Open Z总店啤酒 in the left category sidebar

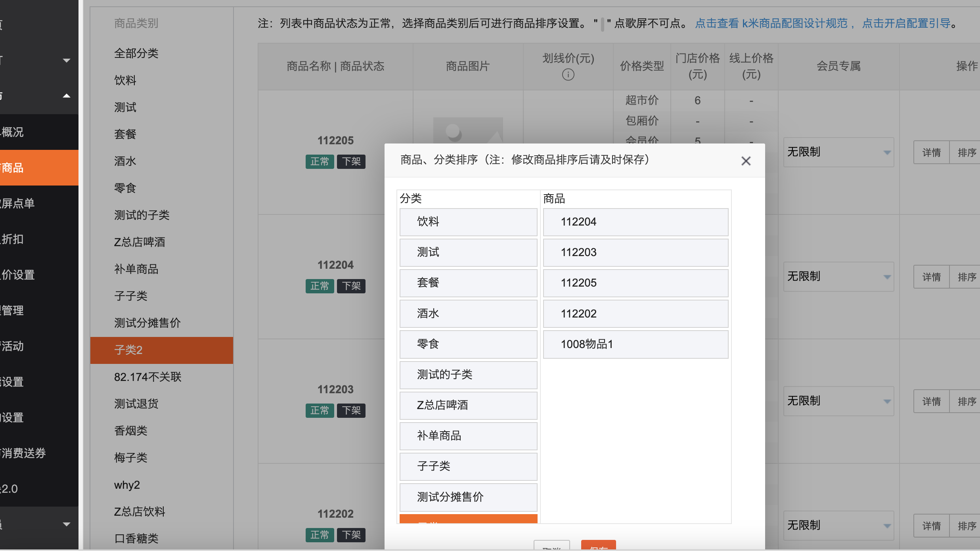coord(161,242)
